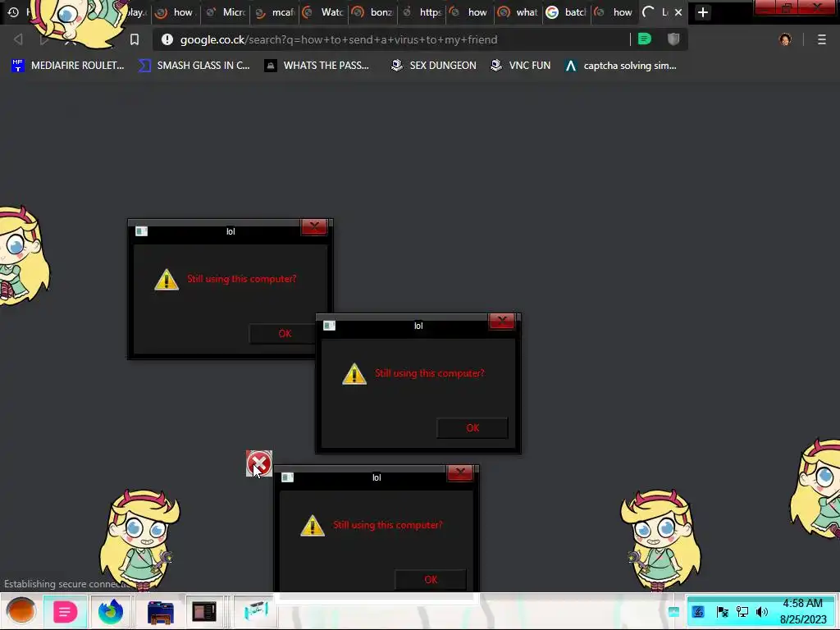Screen dimensions: 840x630
Task: Open SMASH GLASS IN C... bookmark
Action: (x=194, y=66)
